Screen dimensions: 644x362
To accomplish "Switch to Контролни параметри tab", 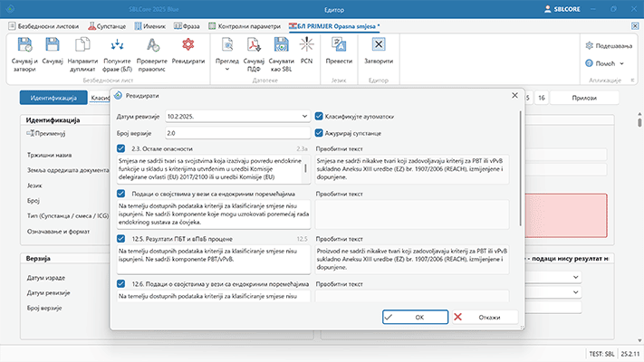I will tap(245, 26).
